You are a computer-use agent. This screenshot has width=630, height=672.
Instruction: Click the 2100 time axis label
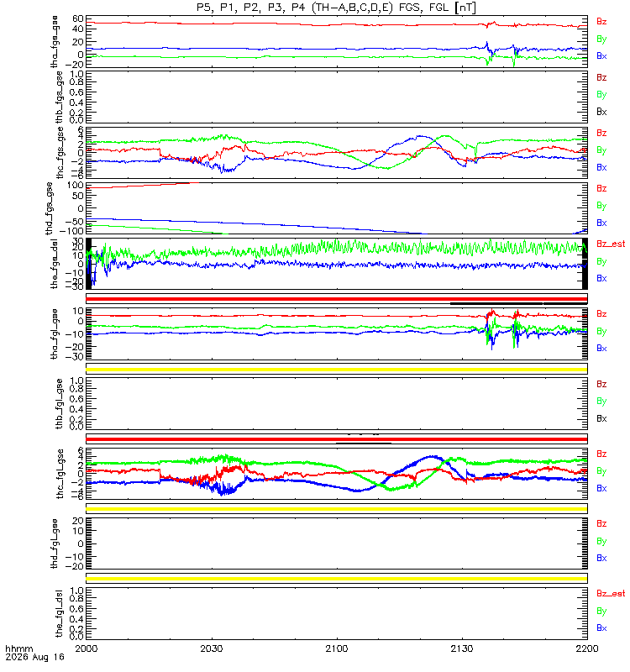(337, 648)
